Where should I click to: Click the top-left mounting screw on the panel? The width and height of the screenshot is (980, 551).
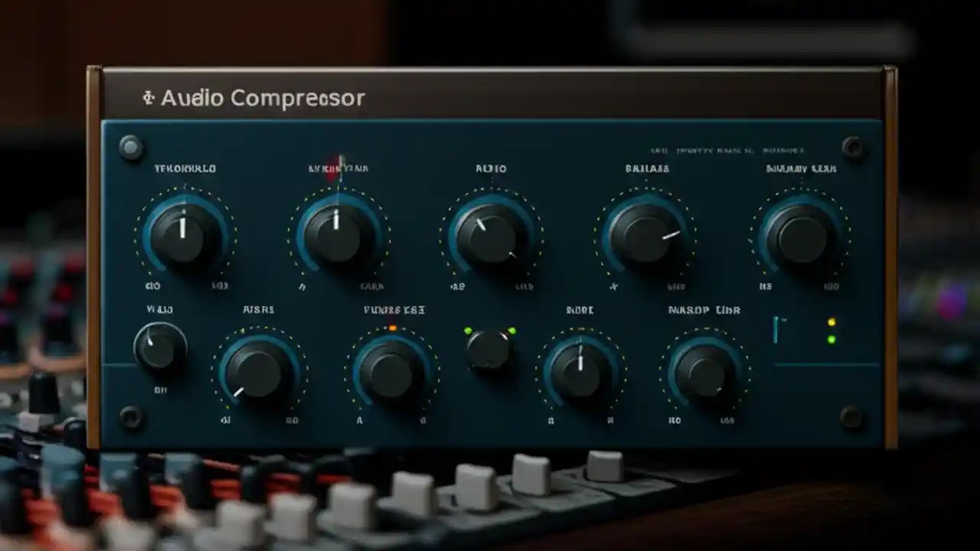130,145
